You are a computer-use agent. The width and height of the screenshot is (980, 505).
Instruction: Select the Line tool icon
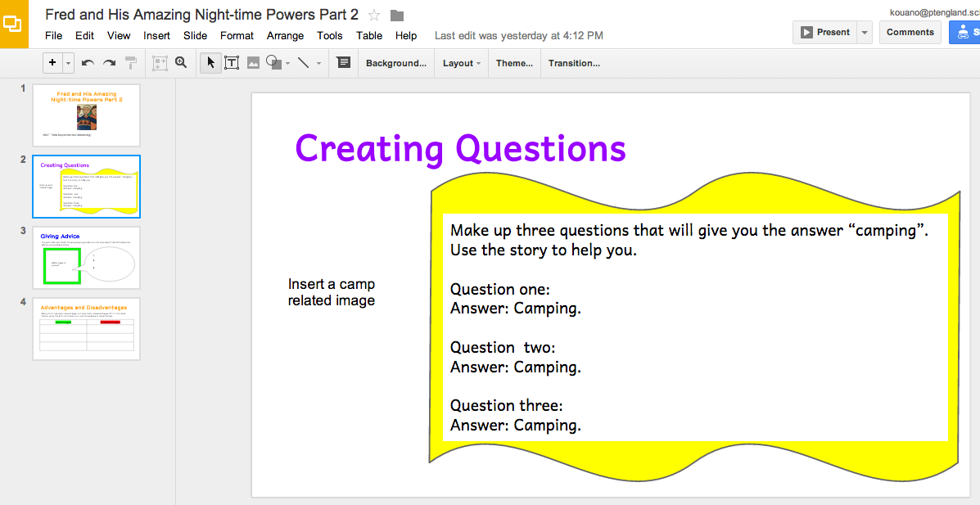coord(303,62)
